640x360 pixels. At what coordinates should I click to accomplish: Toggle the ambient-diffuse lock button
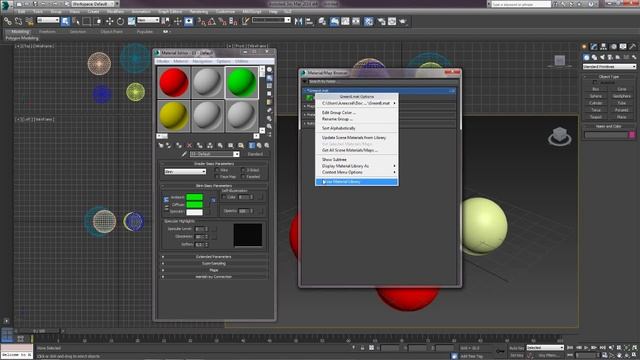click(166, 200)
